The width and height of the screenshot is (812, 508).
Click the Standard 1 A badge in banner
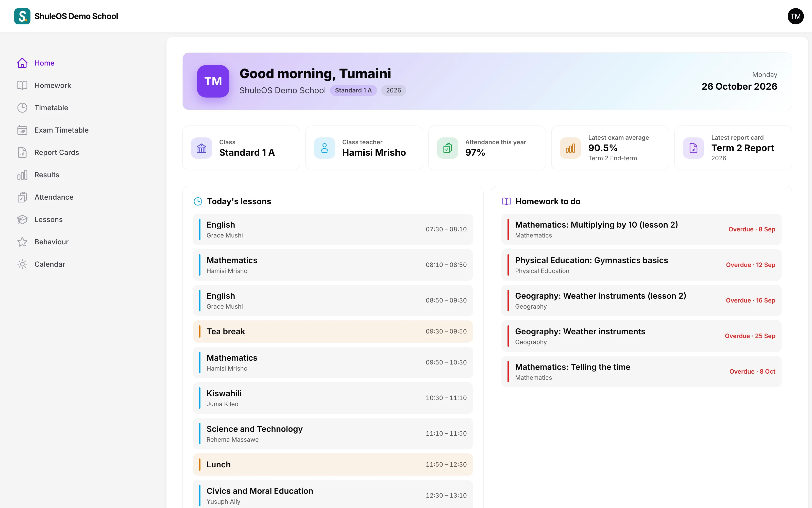click(x=353, y=90)
